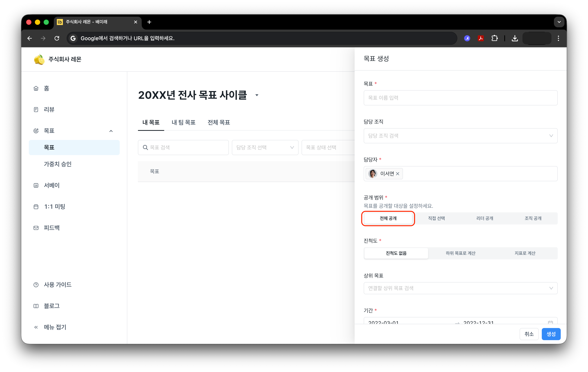Select 리더 공개 visibility option

[x=485, y=218]
